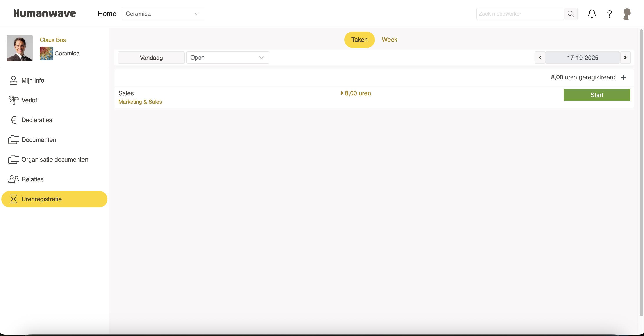The width and height of the screenshot is (644, 336).
Task: Click the Zoek medewerker search field
Action: pos(520,14)
